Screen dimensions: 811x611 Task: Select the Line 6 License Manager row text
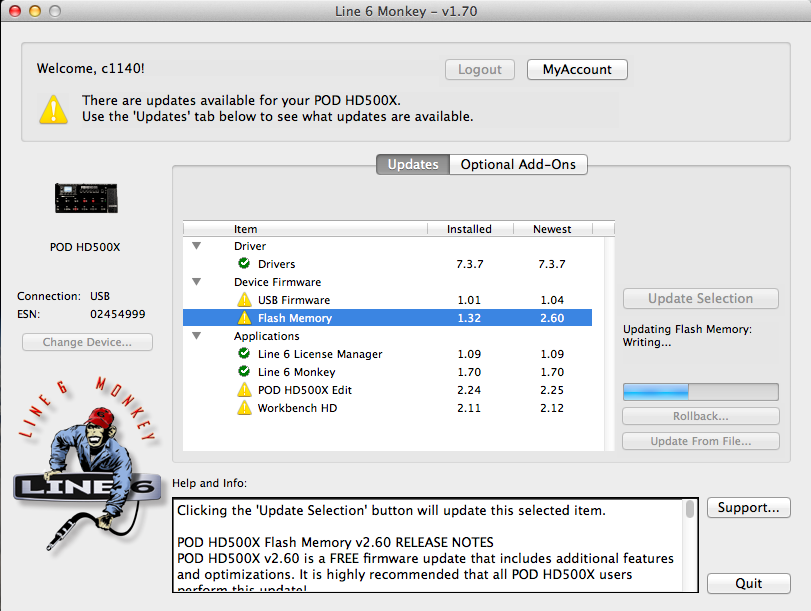(320, 354)
